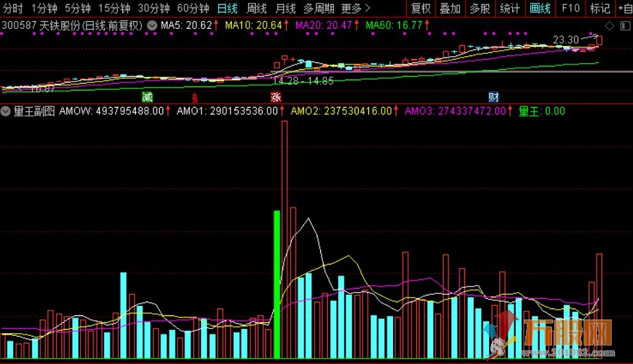Open F10 company information
This screenshot has width=633, height=364.
tap(571, 8)
